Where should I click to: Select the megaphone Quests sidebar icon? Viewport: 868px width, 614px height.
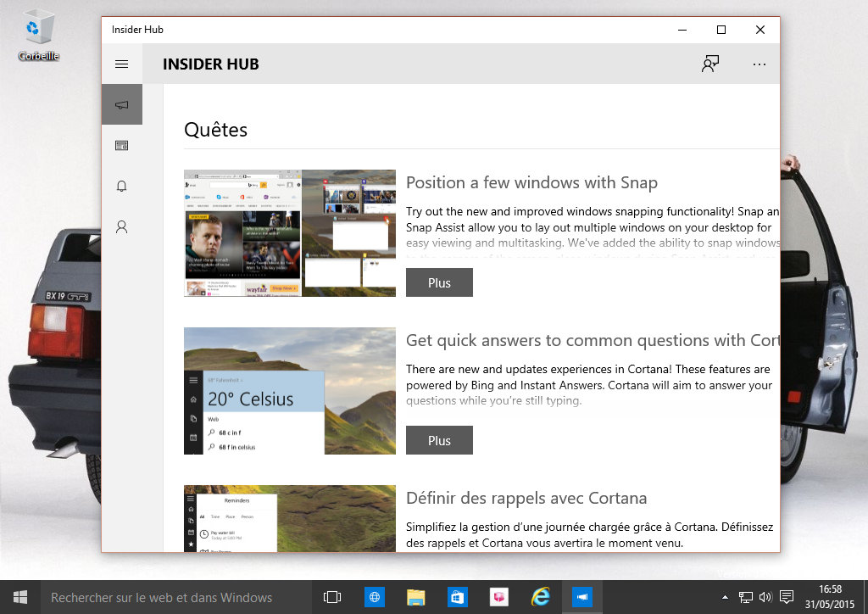point(122,104)
